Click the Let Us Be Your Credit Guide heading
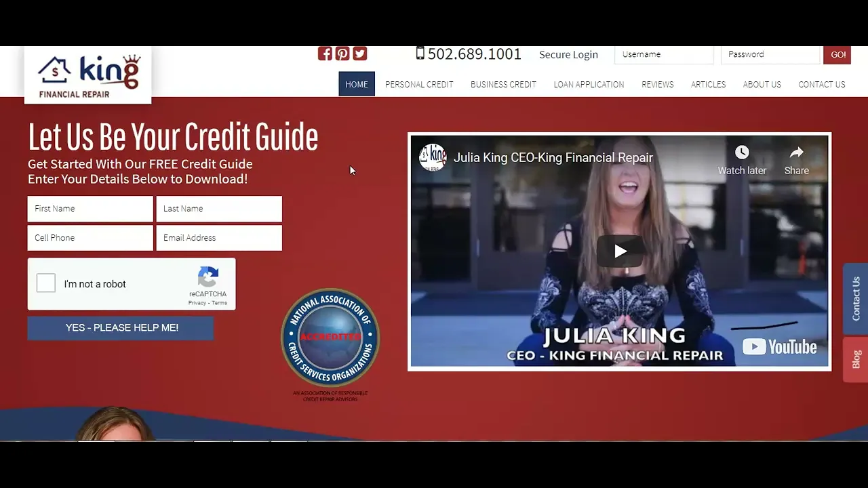 [173, 137]
